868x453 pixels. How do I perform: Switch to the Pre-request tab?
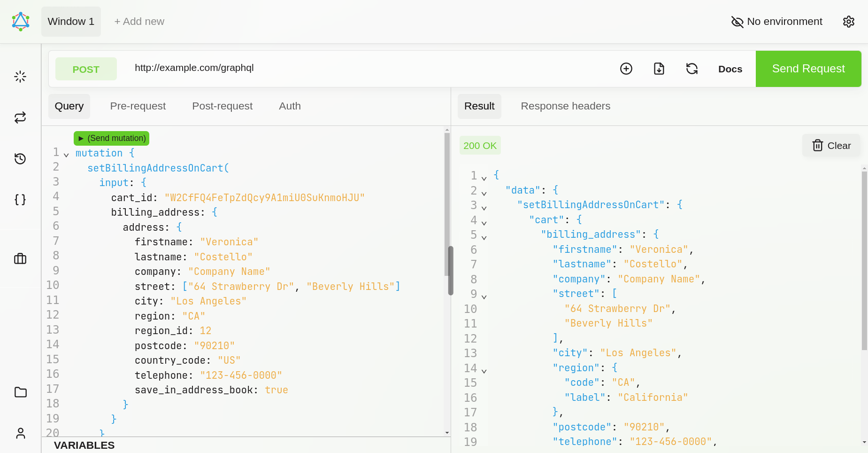pos(138,106)
